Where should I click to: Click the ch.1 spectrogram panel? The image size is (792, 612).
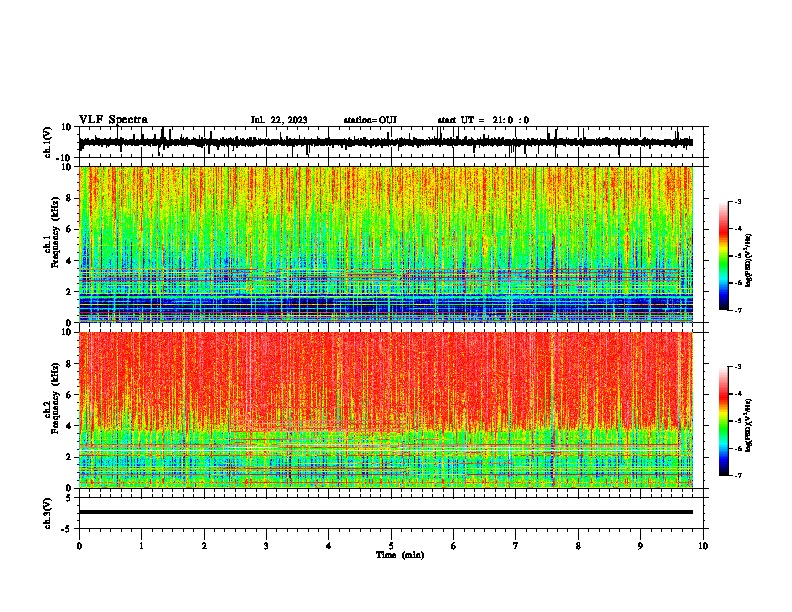point(386,244)
